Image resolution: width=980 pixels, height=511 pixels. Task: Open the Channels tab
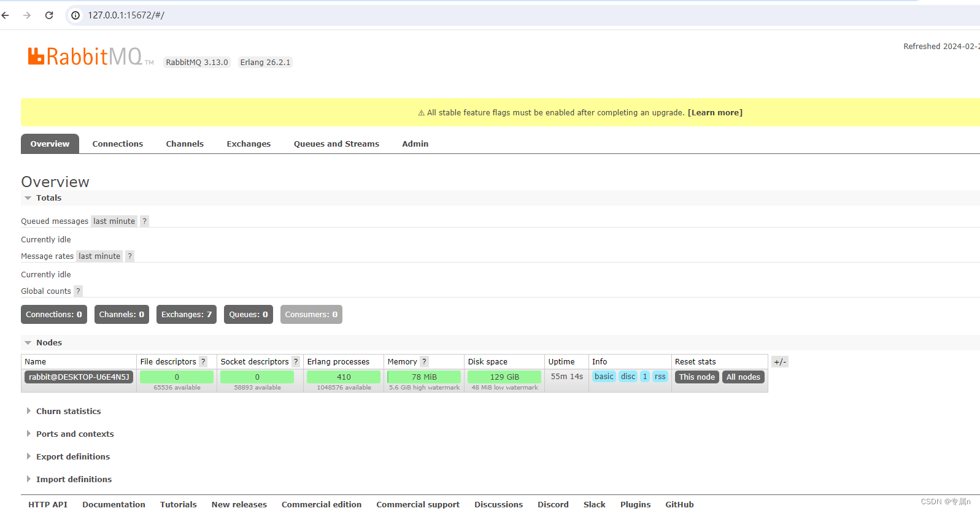pyautogui.click(x=185, y=144)
